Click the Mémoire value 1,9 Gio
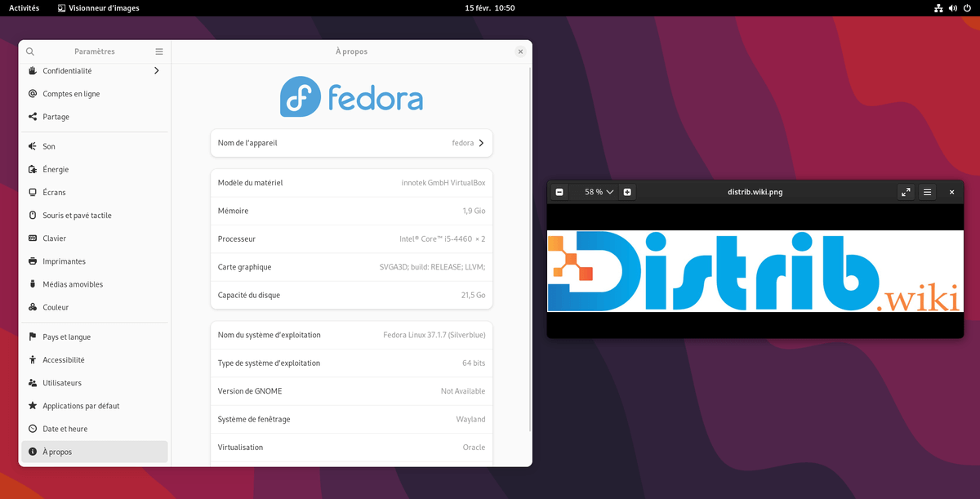Viewport: 980px width, 499px height. 474,211
